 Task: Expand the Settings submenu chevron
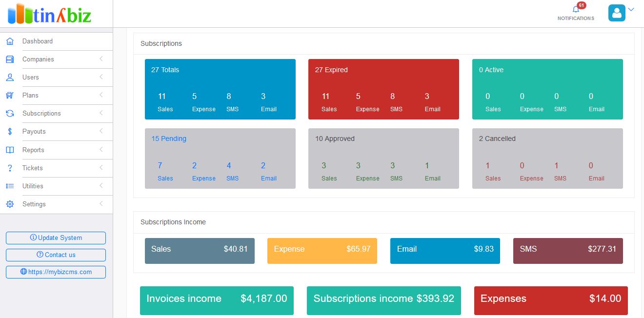coord(101,204)
